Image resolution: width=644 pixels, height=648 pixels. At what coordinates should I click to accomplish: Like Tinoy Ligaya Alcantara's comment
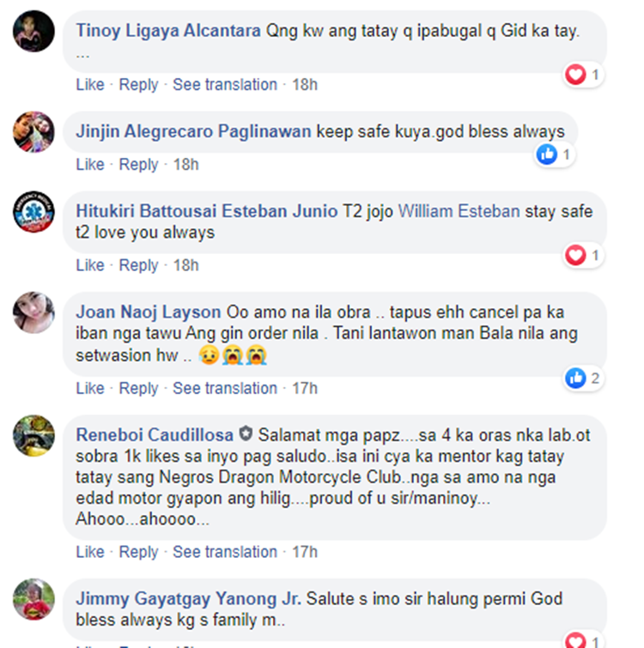pos(89,84)
